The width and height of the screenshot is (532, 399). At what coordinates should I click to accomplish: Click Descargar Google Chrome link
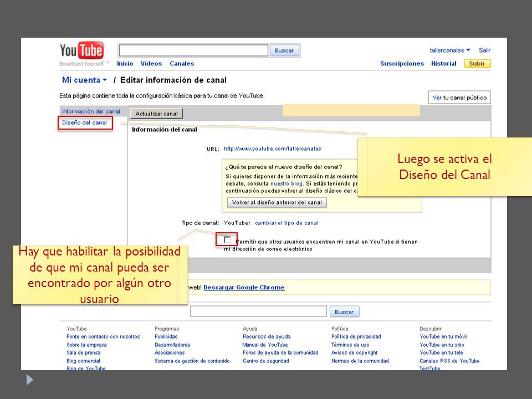click(244, 288)
